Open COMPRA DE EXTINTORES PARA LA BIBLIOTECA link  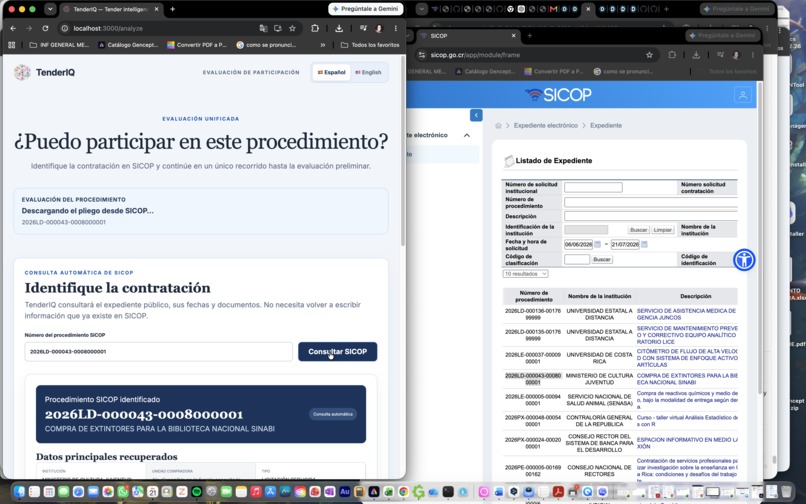(687, 379)
